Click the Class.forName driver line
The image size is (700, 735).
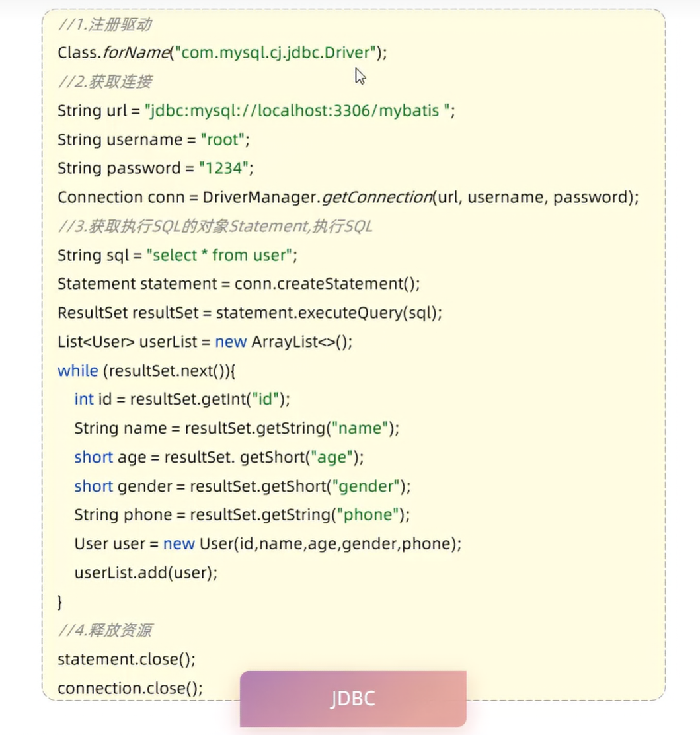point(222,52)
